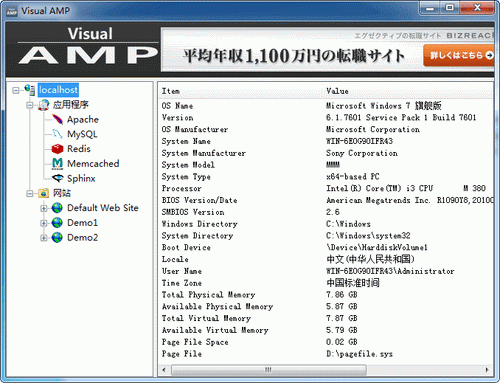The image size is (500, 383).
Task: Select MySQL in the tree
Action: point(82,134)
